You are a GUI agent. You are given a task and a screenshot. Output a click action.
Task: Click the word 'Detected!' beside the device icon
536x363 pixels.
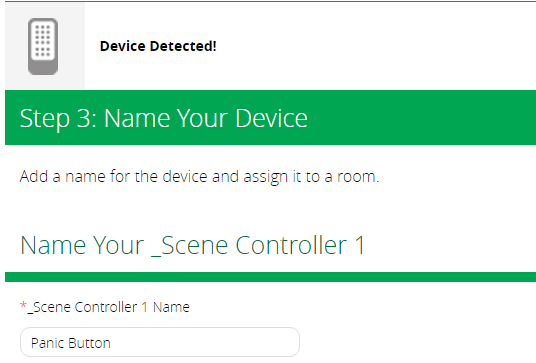coord(183,46)
